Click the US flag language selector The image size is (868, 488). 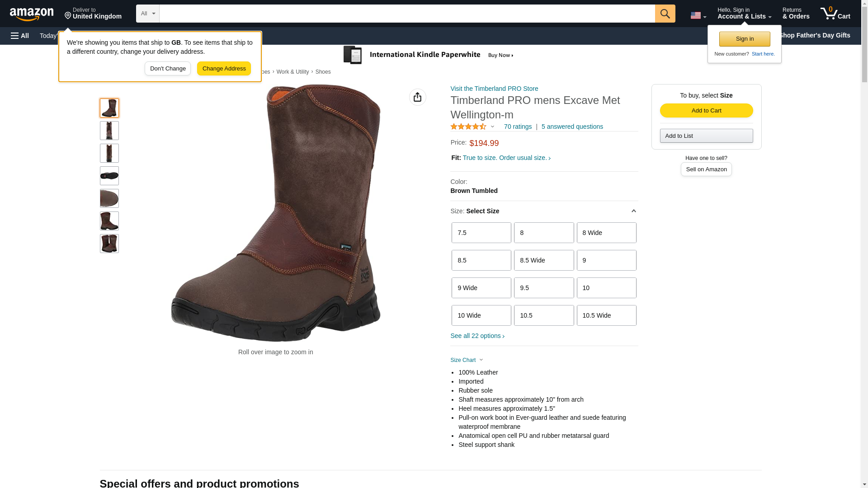[x=698, y=15]
